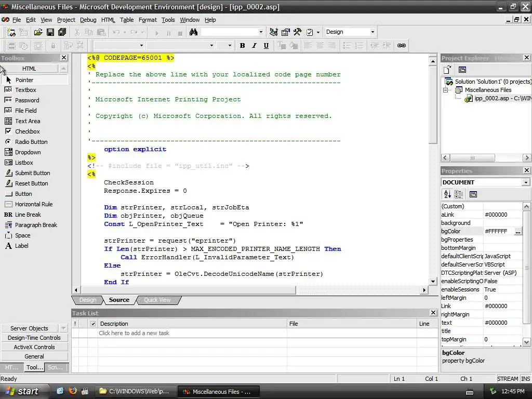
Task: Switch to the Design editor tab
Action: 87,300
